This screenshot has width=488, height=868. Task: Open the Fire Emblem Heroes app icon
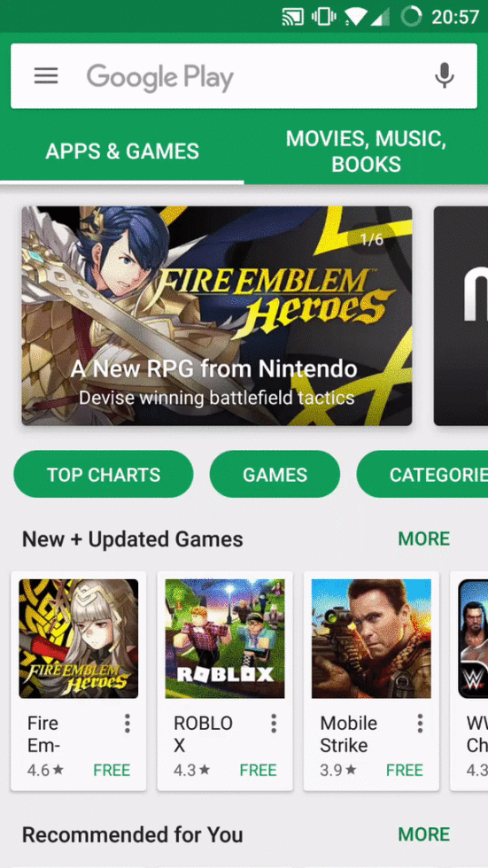coord(79,639)
